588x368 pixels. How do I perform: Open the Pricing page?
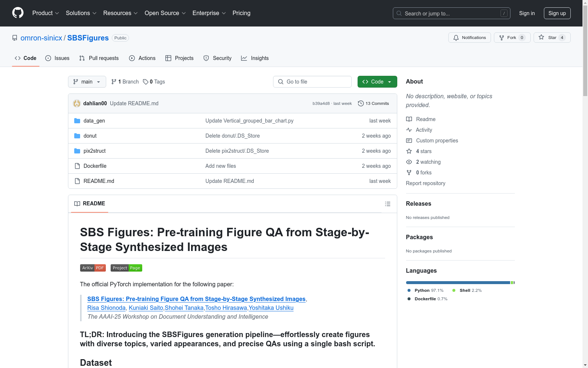[x=241, y=13]
